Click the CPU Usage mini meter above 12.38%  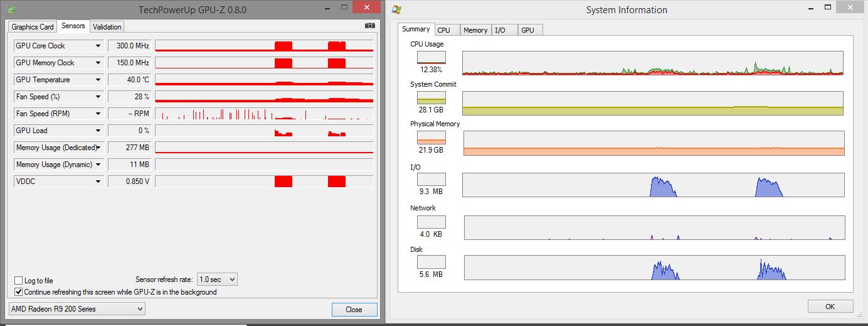[x=431, y=58]
